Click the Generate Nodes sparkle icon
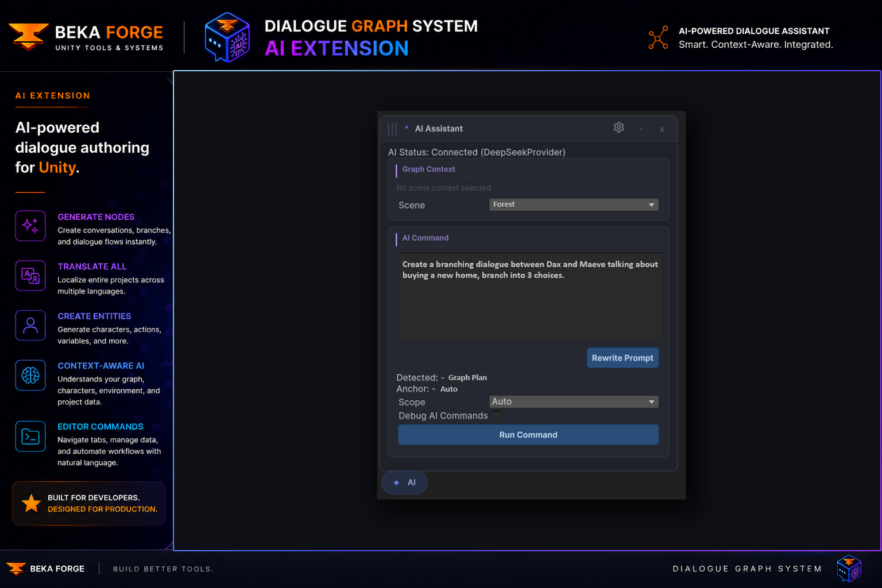Image resolution: width=882 pixels, height=588 pixels. [30, 226]
